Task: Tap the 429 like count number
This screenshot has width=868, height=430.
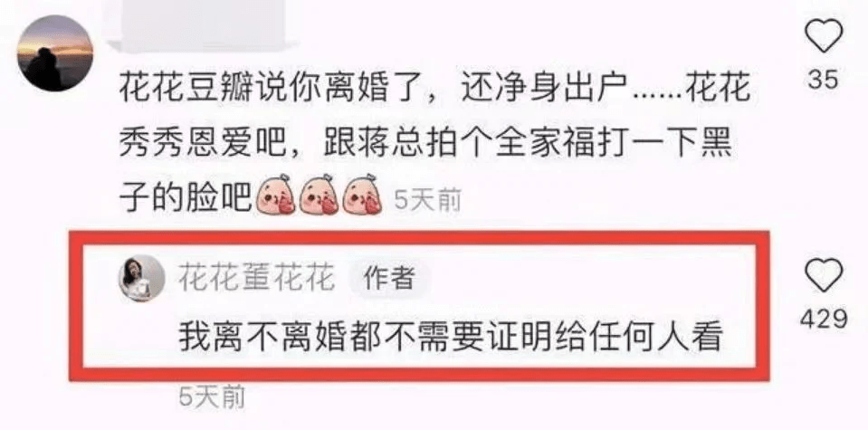Action: click(x=824, y=319)
